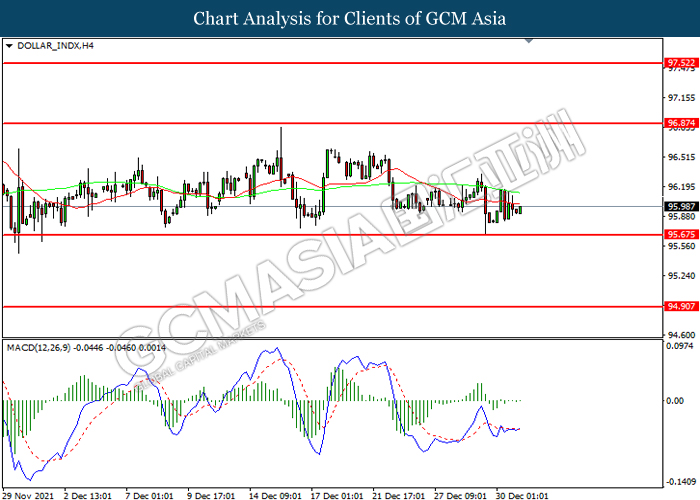This screenshot has width=700, height=500.
Task: Click the 27 Dec 09:01 time label
Action: pos(460,496)
